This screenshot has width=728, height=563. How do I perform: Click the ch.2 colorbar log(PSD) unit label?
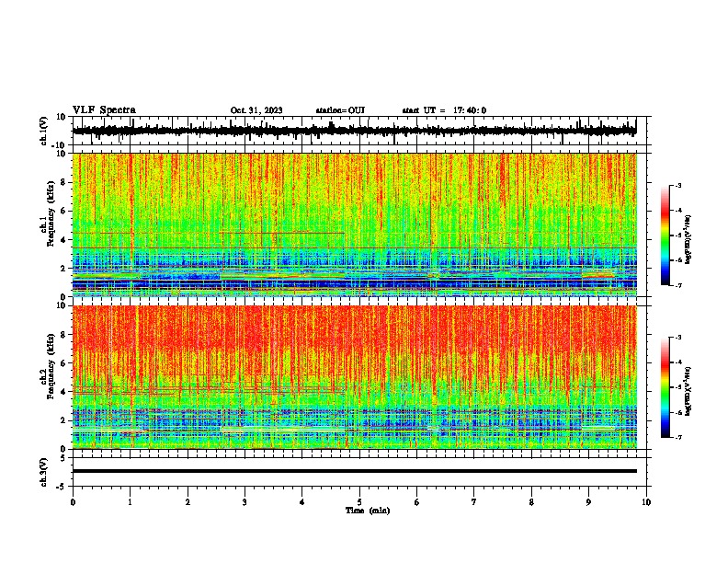coord(688,391)
